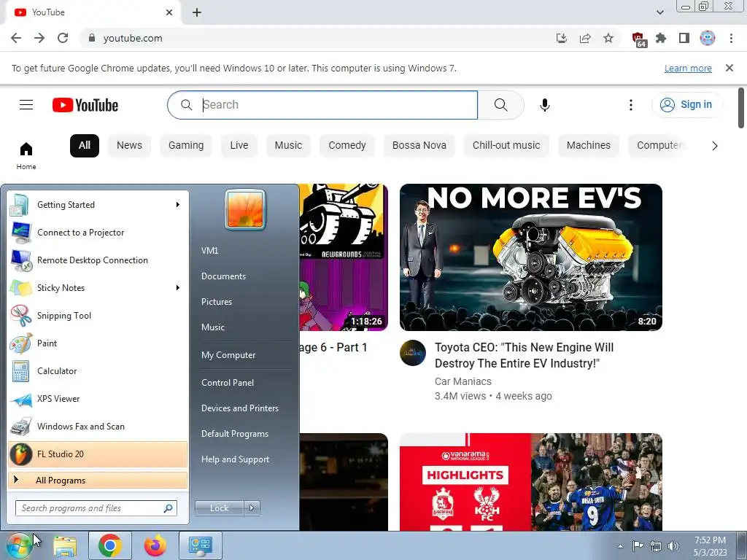Click the Sign in button
The width and height of the screenshot is (747, 560).
(686, 105)
